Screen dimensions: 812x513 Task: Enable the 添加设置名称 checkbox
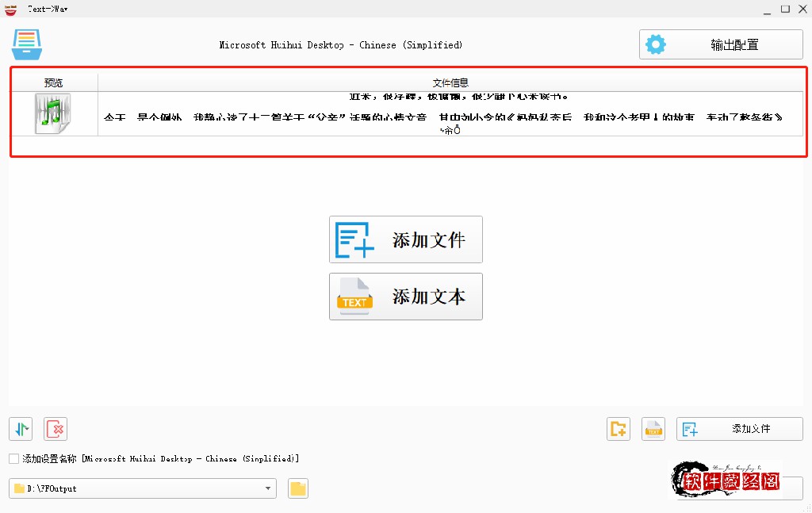[14, 458]
